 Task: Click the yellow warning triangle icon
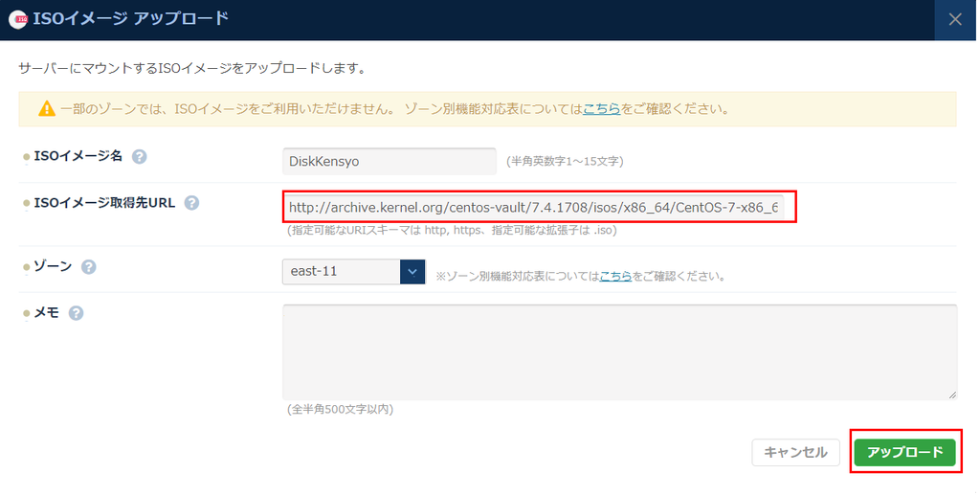pyautogui.click(x=47, y=109)
